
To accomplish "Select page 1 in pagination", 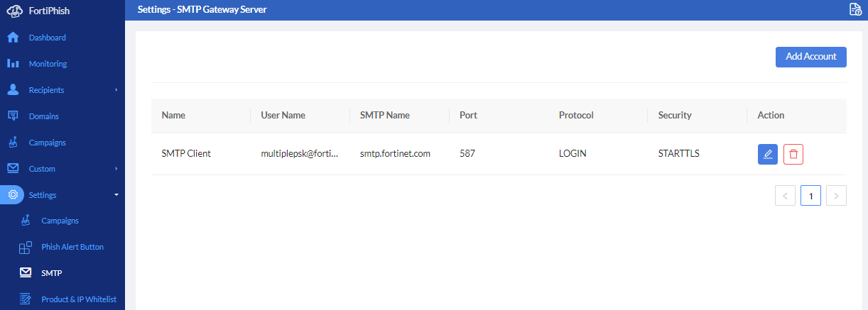I will click(810, 195).
